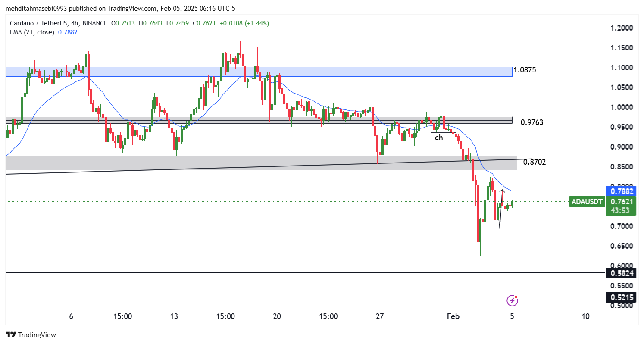Click the L0.7459 low value
Viewport: 644px width, 344px height.
coord(178,23)
